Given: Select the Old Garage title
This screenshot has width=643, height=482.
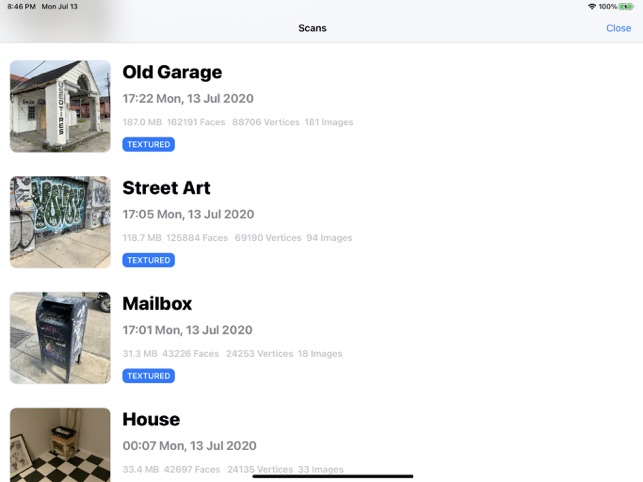Looking at the screenshot, I should (172, 72).
